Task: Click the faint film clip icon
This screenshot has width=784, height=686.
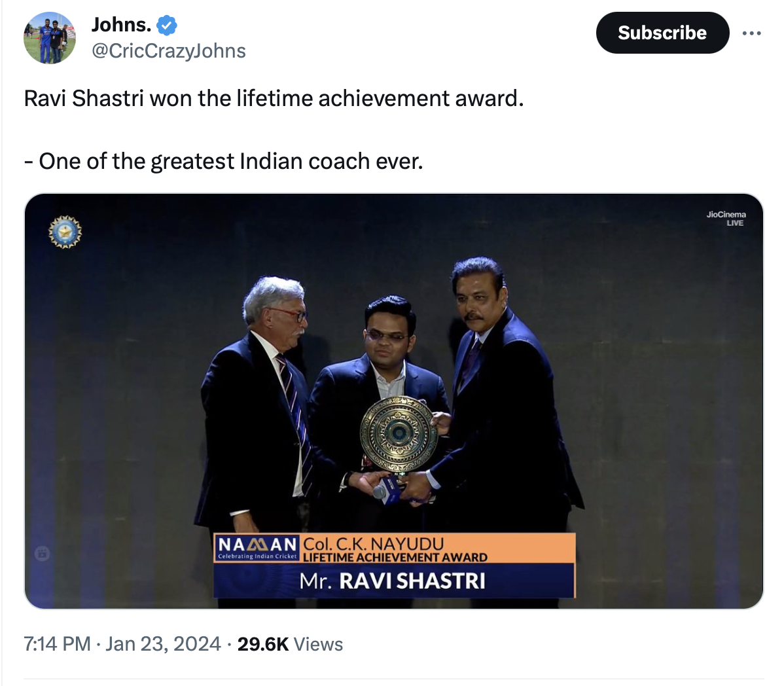Action: [x=42, y=554]
